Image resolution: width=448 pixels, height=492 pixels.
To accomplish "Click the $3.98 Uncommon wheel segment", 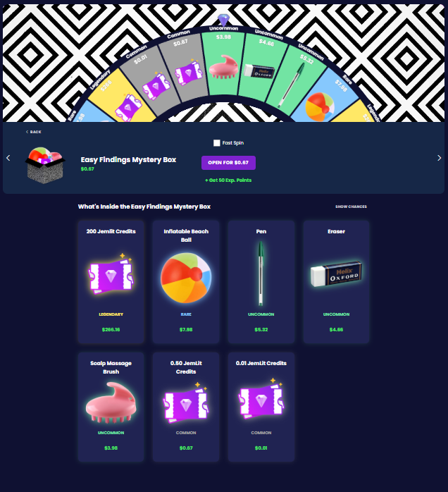I will tap(223, 63).
